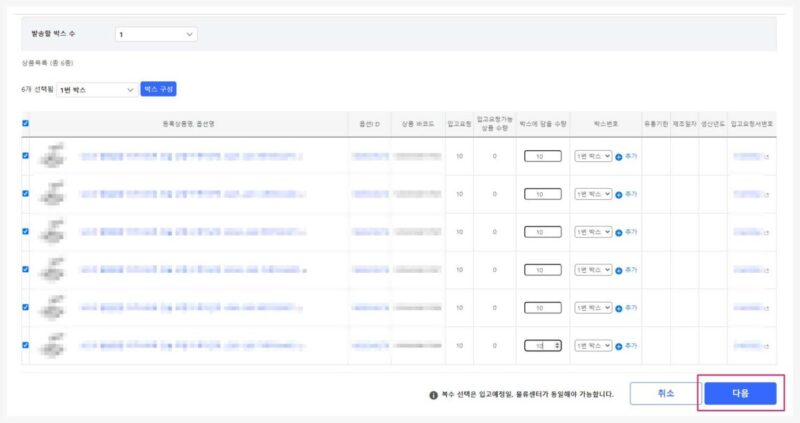Toggle the select-all checkbox in table header
Viewport: 800px width, 423px height.
pyautogui.click(x=26, y=124)
